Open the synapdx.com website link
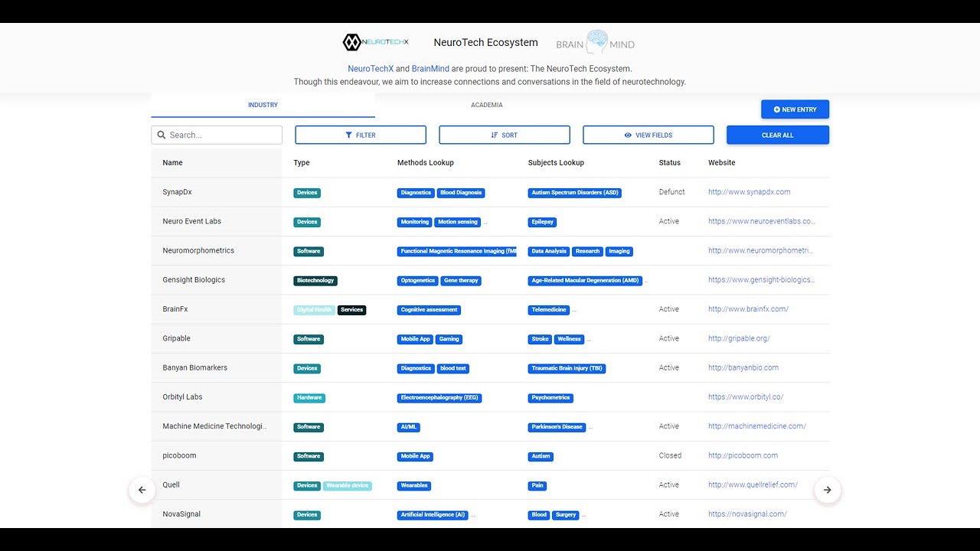This screenshot has width=980, height=551. 750,192
